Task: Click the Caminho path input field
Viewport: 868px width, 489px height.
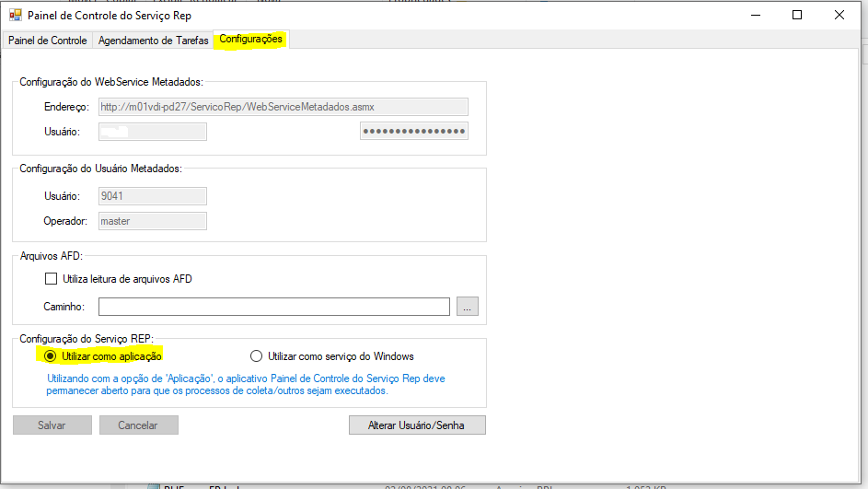Action: click(x=273, y=307)
